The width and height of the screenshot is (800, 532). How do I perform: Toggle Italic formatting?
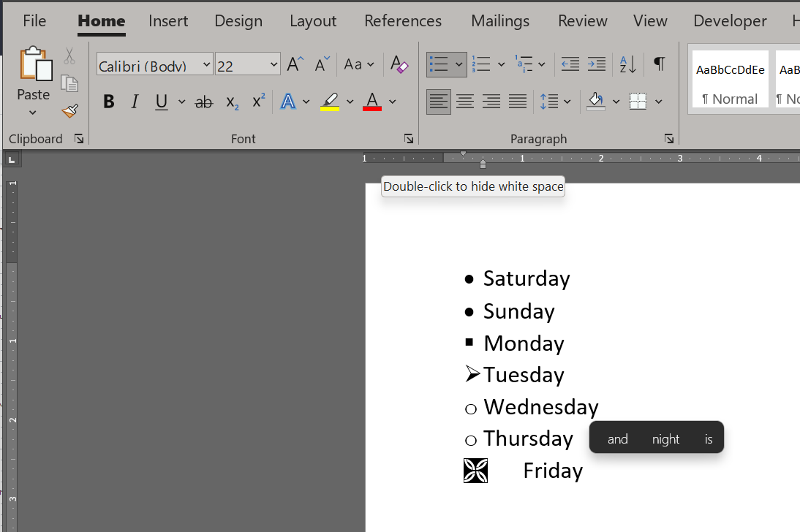(135, 102)
